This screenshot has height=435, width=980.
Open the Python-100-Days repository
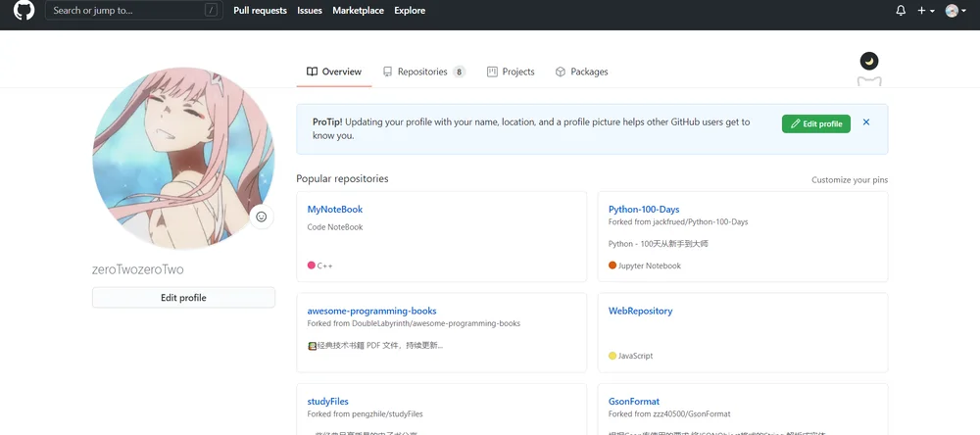pos(644,210)
